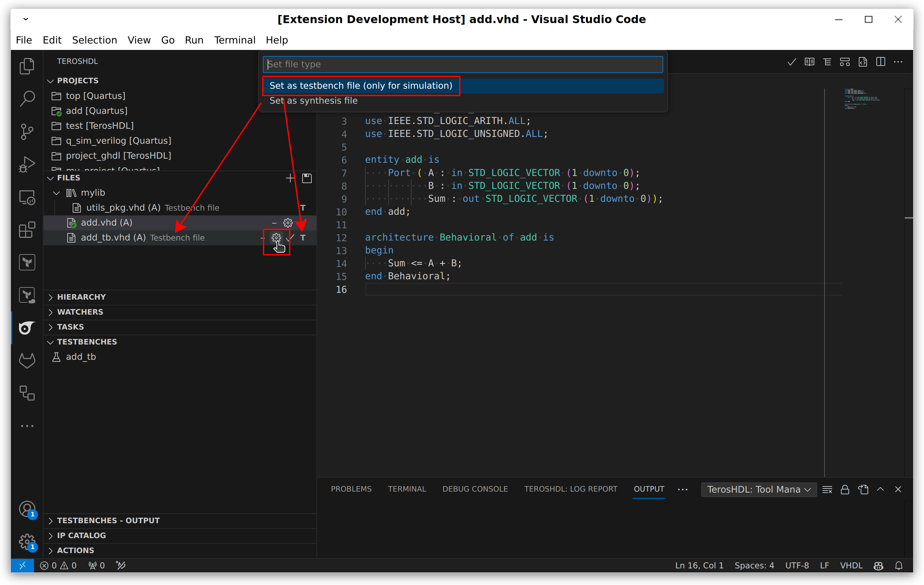
Task: Add a file with the plus icon in FILES
Action: [x=290, y=178]
